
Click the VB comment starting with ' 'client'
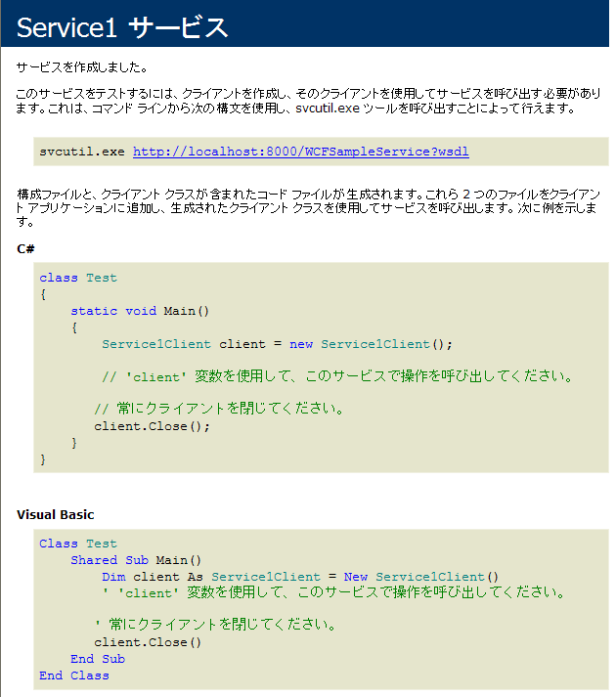tap(333, 592)
